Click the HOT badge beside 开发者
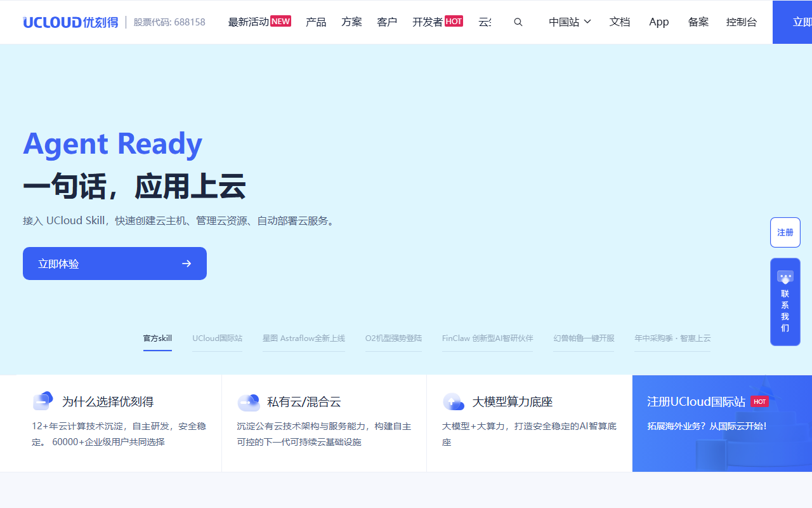This screenshot has height=508, width=812. pyautogui.click(x=454, y=21)
